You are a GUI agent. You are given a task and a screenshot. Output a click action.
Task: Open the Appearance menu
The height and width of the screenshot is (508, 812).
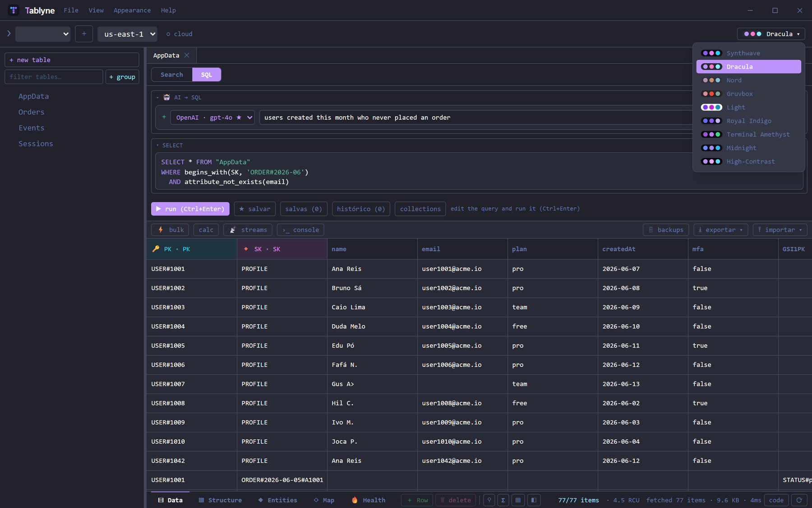pos(132,10)
